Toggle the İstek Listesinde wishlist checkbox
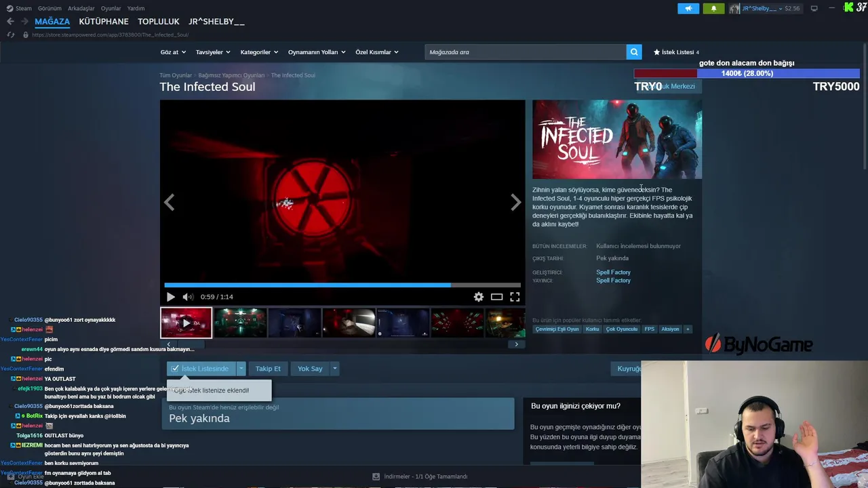 (x=175, y=369)
